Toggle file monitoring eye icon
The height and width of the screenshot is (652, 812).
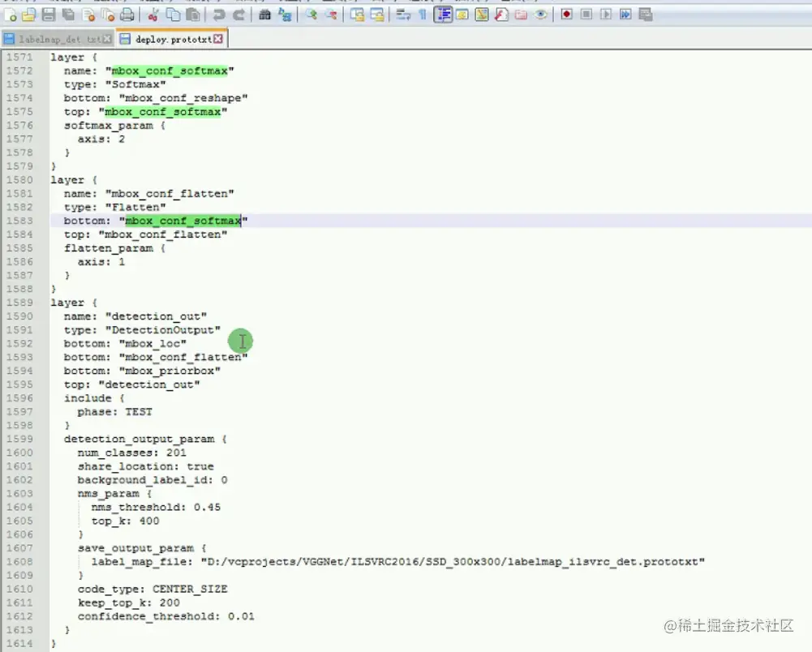[x=540, y=15]
